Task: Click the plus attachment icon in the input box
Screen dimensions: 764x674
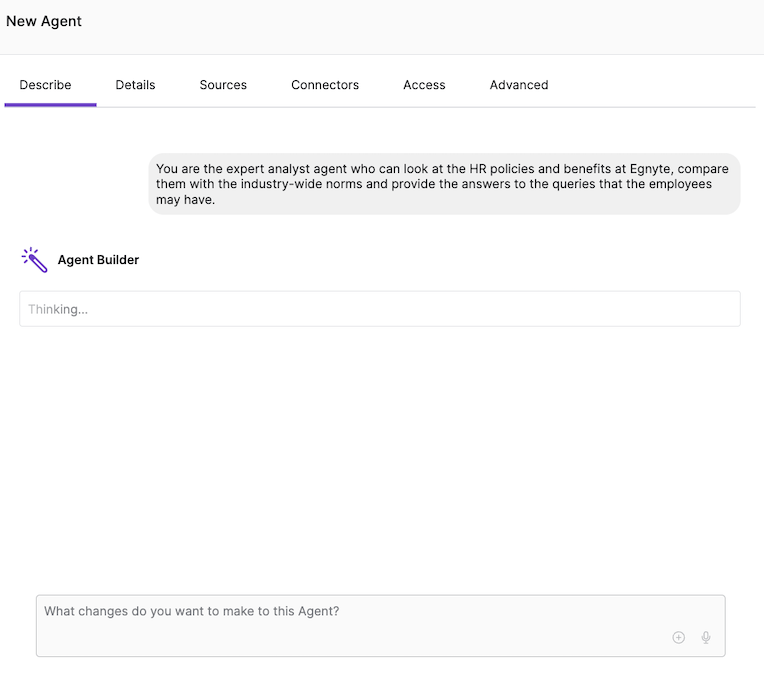Action: coord(678,637)
